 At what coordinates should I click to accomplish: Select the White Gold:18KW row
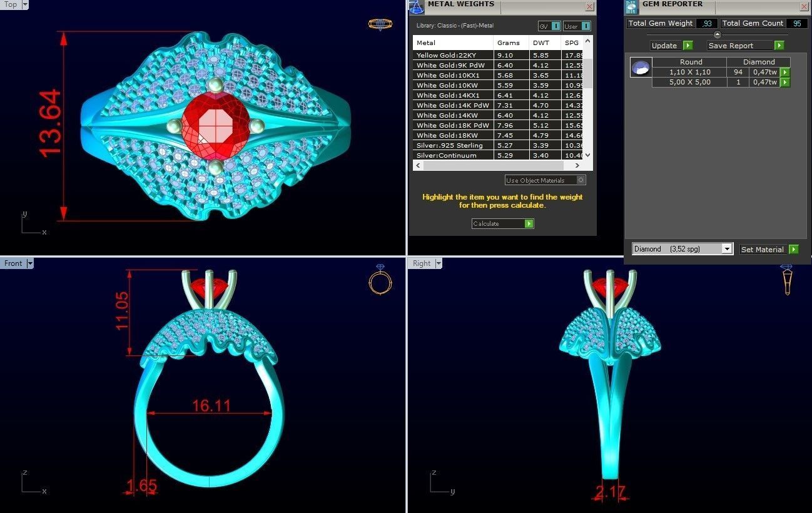coord(498,135)
